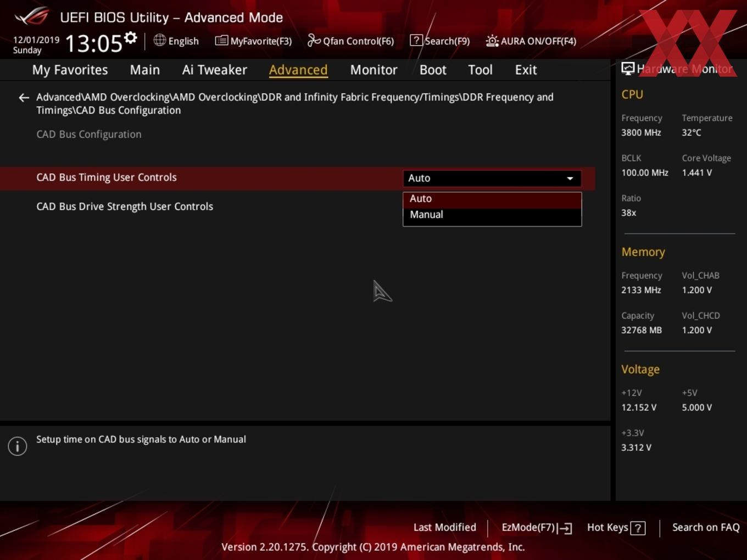Click the AURA light bulb icon
This screenshot has width=747, height=560.
click(492, 41)
